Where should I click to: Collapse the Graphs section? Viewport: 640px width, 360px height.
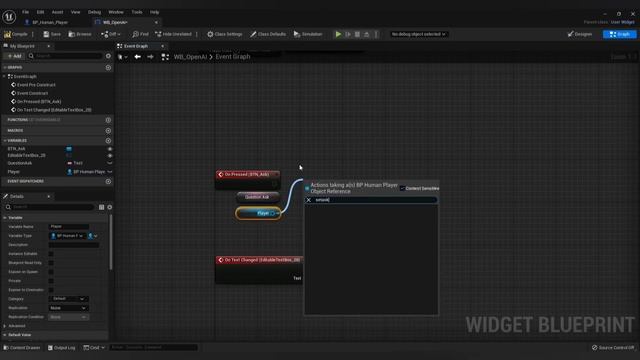[4, 67]
